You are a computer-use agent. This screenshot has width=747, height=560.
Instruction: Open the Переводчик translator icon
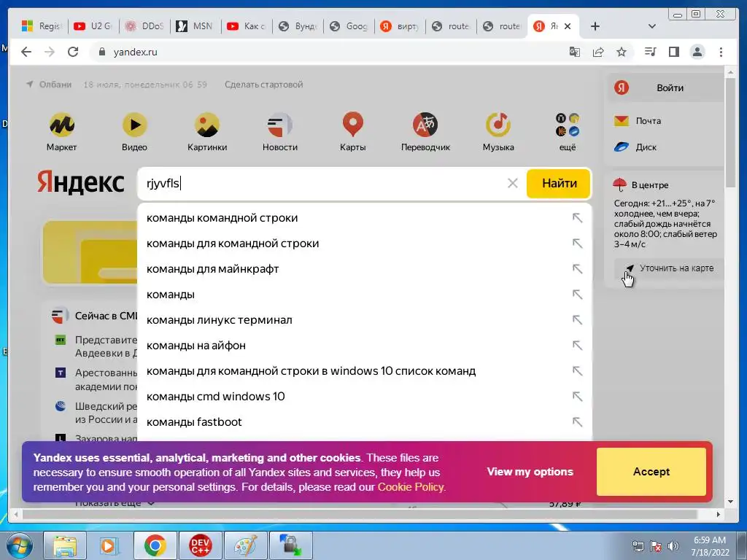425,125
